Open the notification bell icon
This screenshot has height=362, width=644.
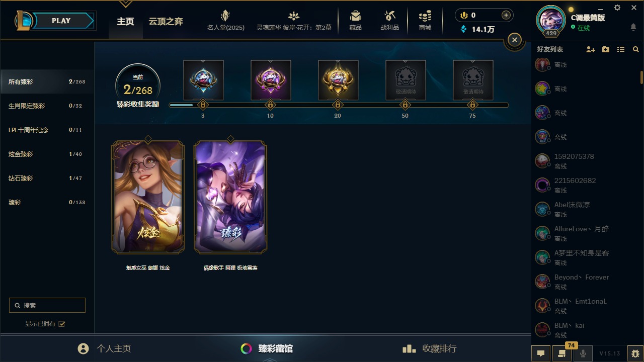click(x=633, y=27)
